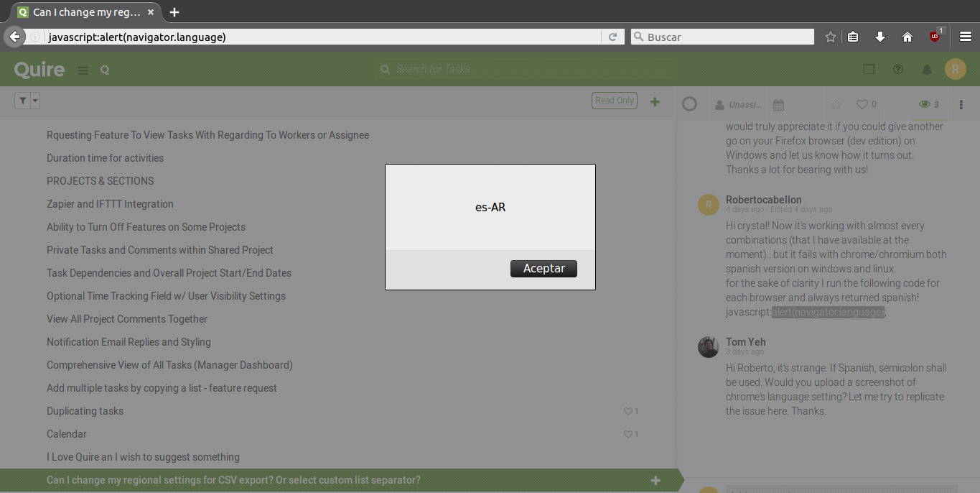Open 'Optional Time Tracking Field' task
The width and height of the screenshot is (980, 493).
point(166,296)
